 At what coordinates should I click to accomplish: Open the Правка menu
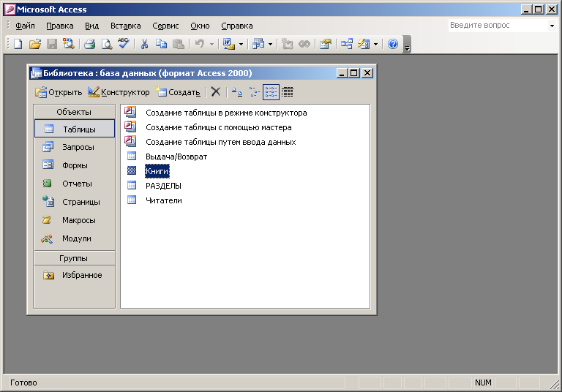pos(60,26)
